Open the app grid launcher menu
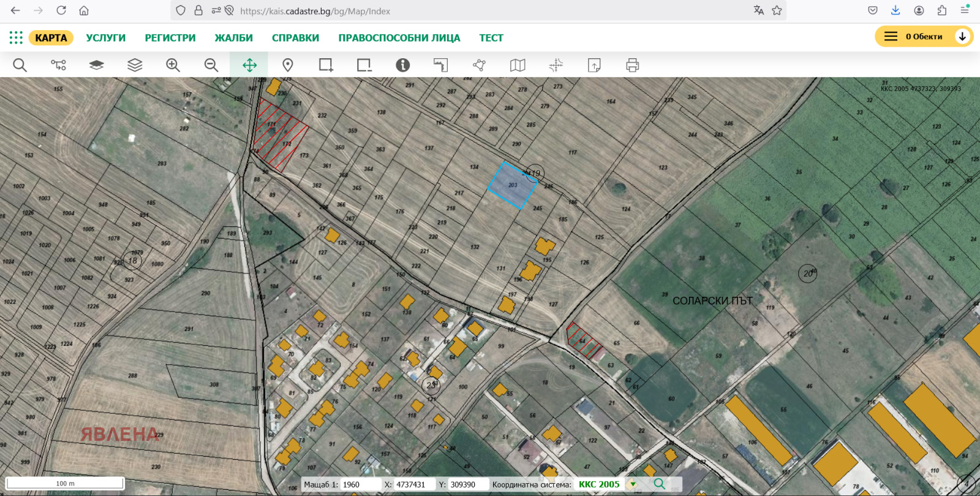Viewport: 980px width, 496px height. coord(16,38)
